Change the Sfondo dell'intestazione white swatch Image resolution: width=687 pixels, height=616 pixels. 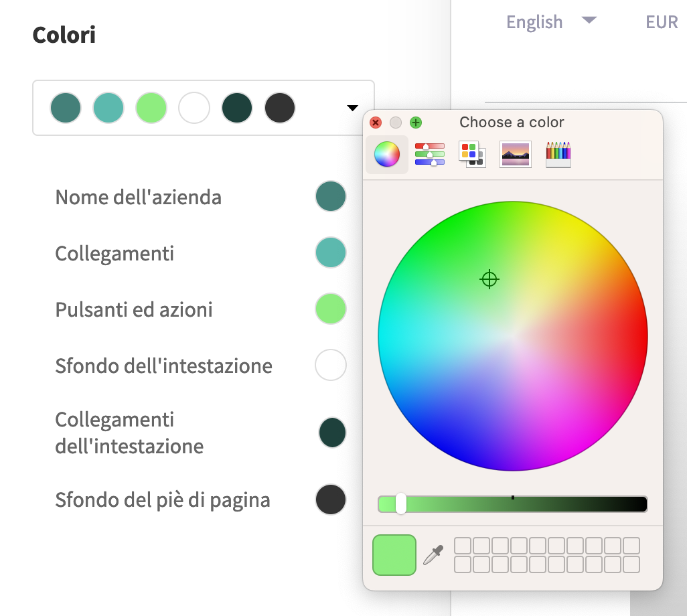click(x=331, y=366)
